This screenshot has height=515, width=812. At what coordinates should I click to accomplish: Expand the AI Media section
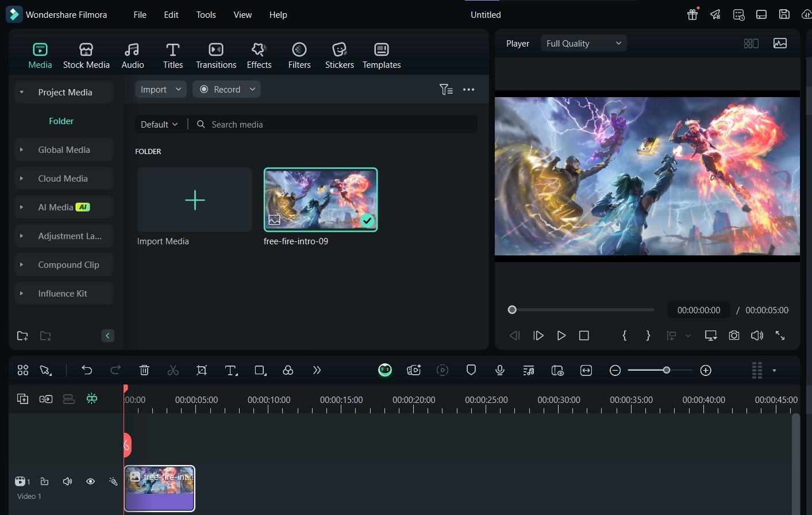click(21, 207)
